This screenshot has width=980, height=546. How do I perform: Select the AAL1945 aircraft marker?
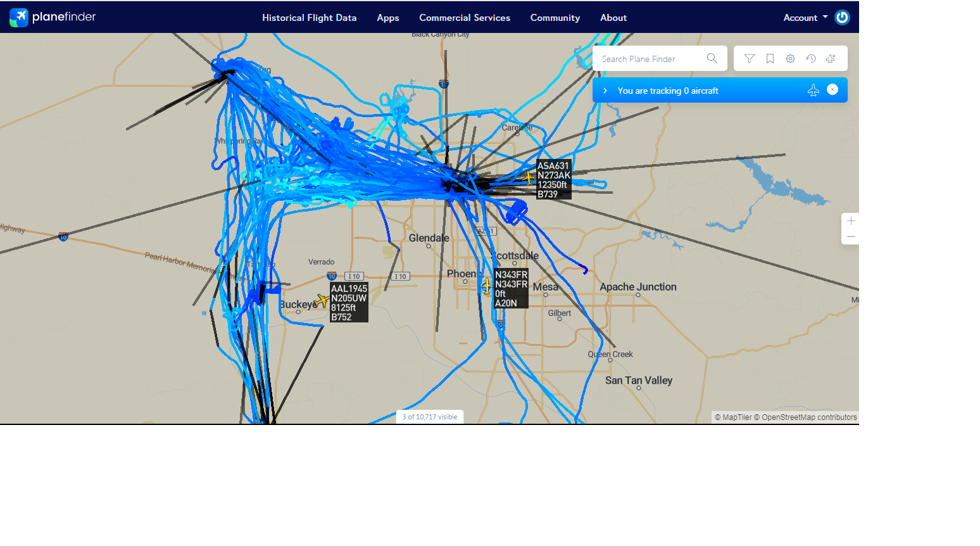point(322,300)
